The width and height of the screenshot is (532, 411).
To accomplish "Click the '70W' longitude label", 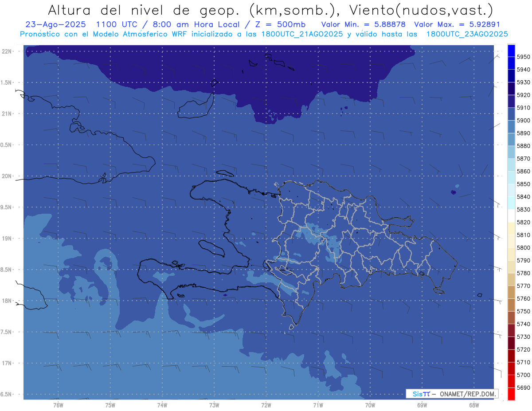I will 370,405.
